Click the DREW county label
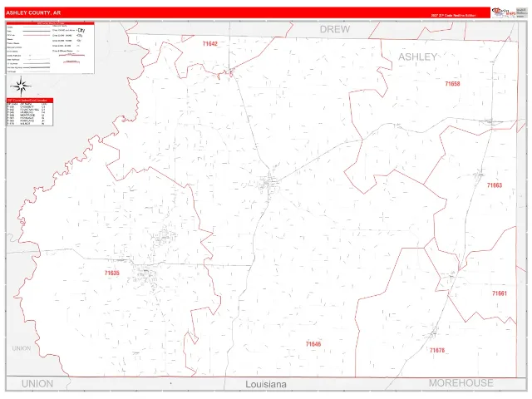 [335, 29]
